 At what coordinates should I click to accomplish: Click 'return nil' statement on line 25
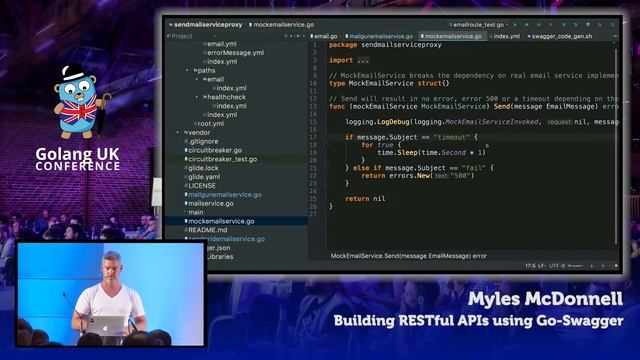click(365, 199)
